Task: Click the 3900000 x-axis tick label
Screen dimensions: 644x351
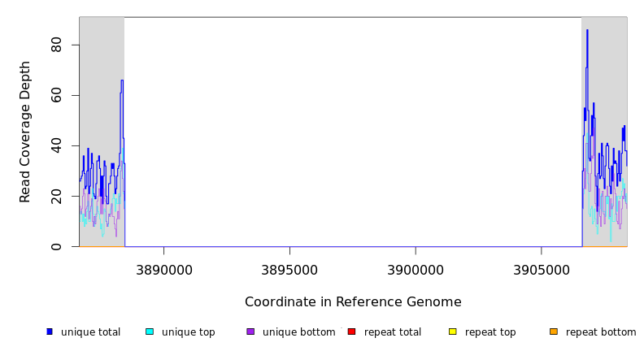Action: [x=416, y=269]
